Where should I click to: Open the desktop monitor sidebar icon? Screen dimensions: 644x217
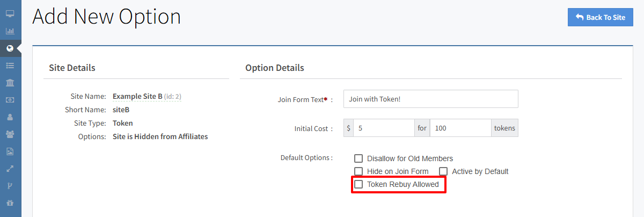10,13
